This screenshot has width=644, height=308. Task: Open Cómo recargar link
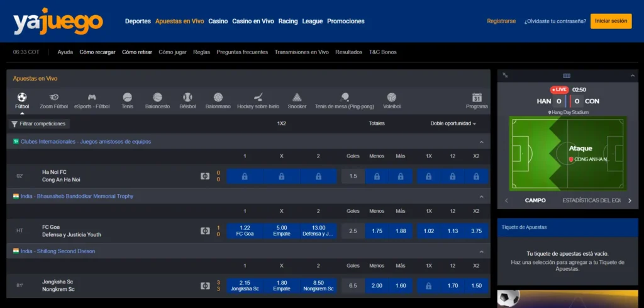pyautogui.click(x=97, y=52)
